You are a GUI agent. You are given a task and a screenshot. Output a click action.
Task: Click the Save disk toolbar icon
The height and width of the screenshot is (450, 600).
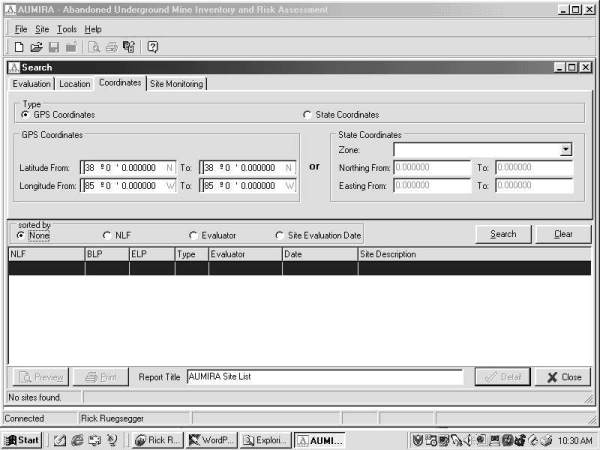pos(54,47)
